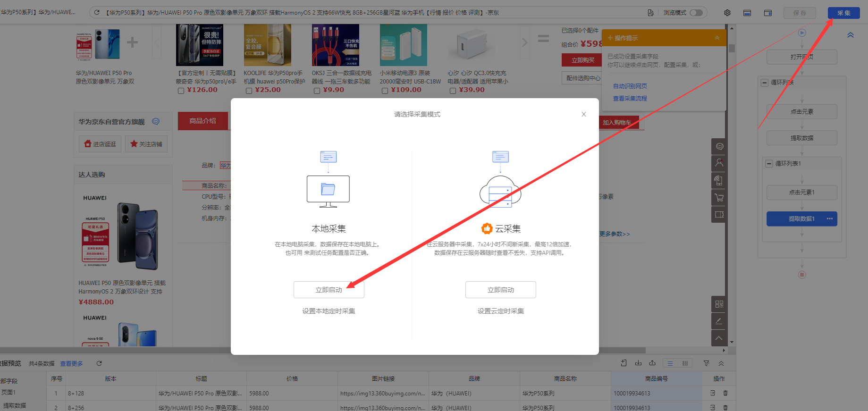
Task: Select the 商品编号 column header
Action: point(656,379)
